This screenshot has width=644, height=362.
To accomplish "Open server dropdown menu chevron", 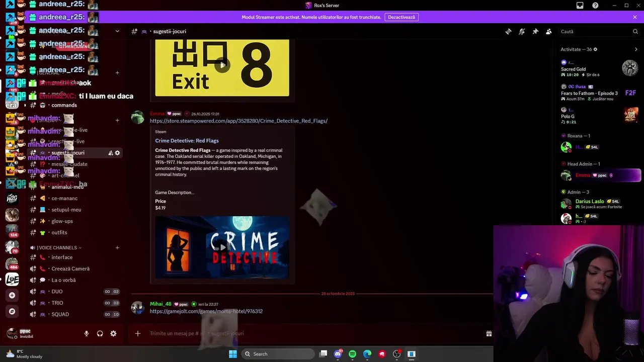I will point(117,31).
